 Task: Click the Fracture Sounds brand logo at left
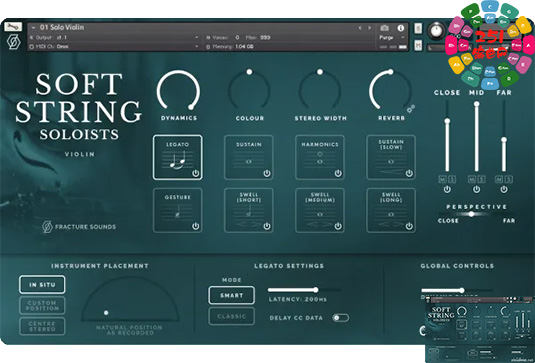pos(79,227)
